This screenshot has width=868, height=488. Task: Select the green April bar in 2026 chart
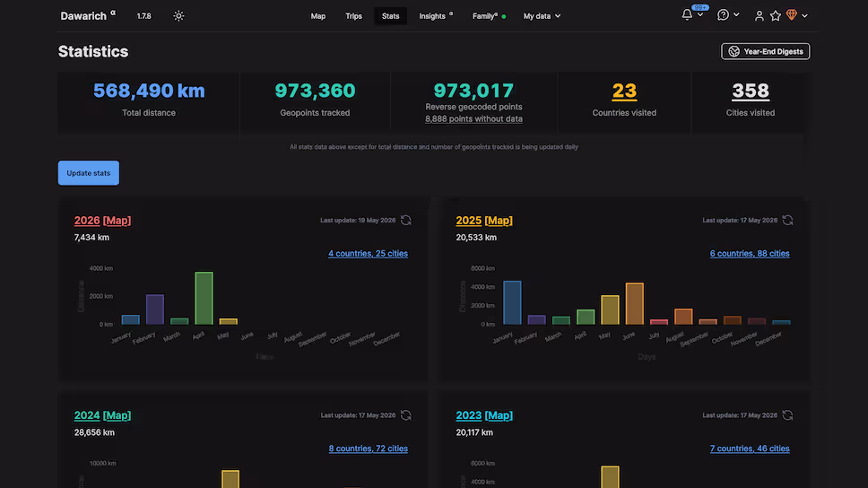[204, 298]
